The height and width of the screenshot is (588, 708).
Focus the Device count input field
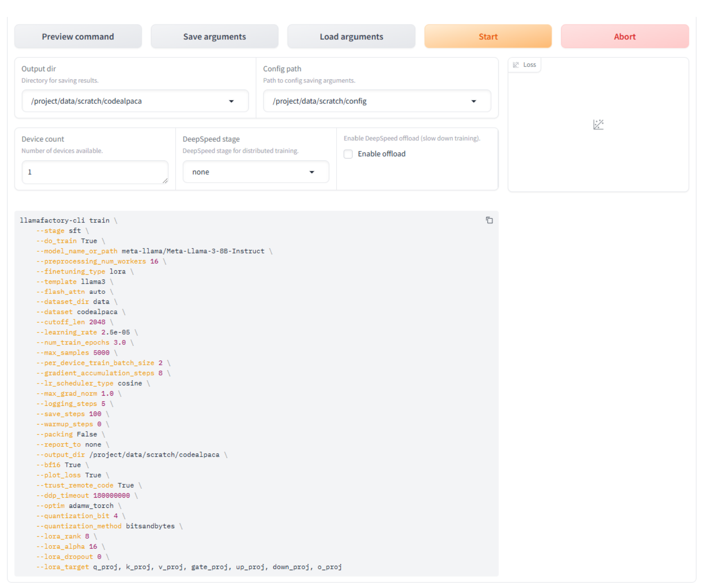(x=94, y=172)
